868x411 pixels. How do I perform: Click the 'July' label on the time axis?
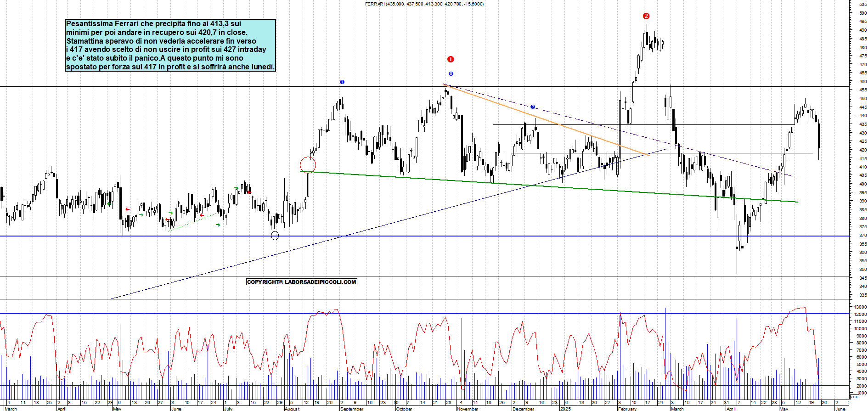(x=228, y=409)
